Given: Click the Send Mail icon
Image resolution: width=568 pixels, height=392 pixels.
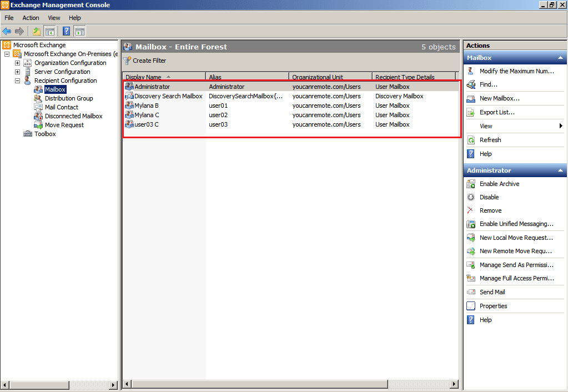Looking at the screenshot, I should pos(471,292).
